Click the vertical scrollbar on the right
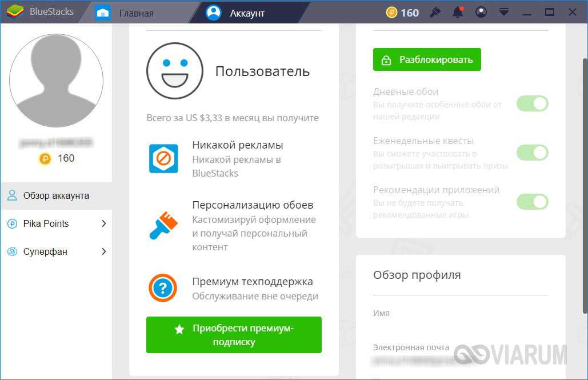The width and height of the screenshot is (588, 380). pyautogui.click(x=585, y=186)
